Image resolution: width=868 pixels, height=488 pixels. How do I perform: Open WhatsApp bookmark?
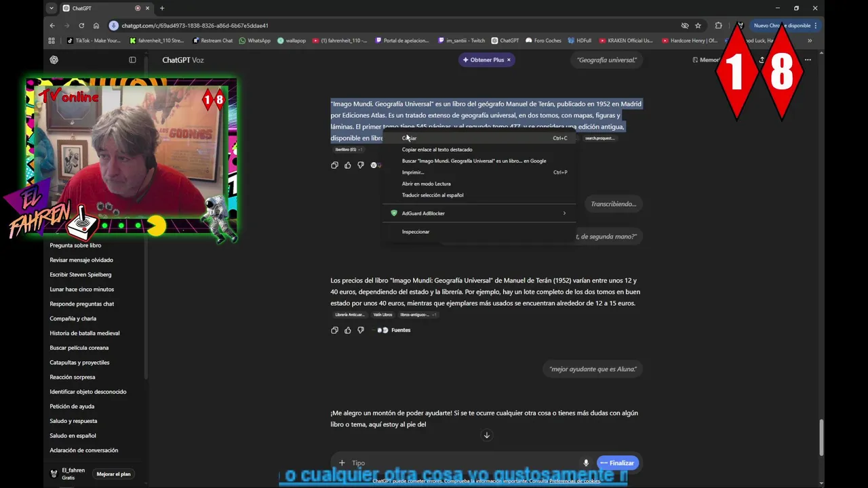(254, 41)
